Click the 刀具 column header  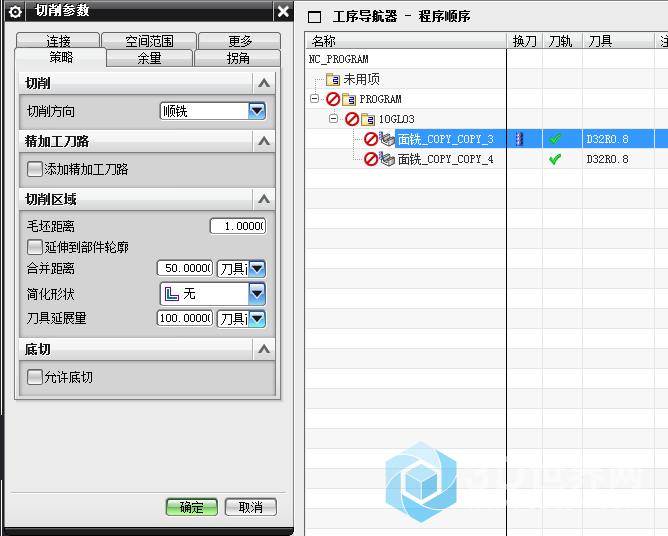tap(618, 41)
